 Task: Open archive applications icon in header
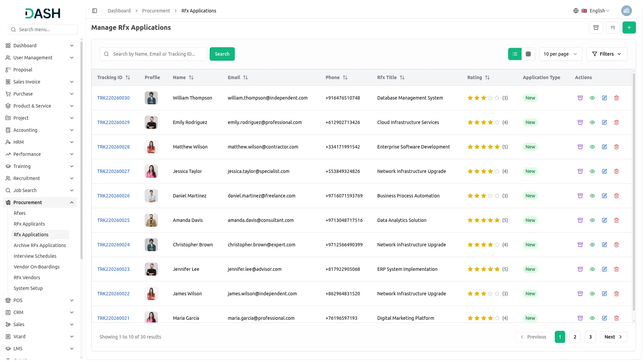coord(596,27)
